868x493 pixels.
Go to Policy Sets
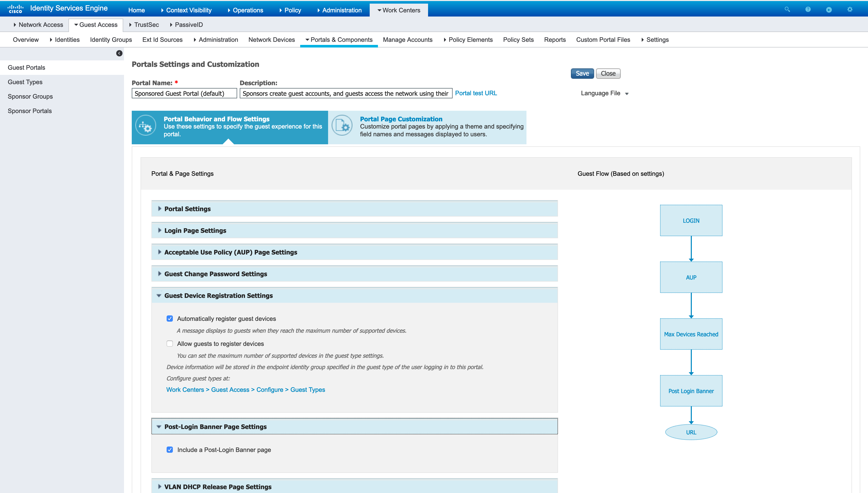coord(518,39)
